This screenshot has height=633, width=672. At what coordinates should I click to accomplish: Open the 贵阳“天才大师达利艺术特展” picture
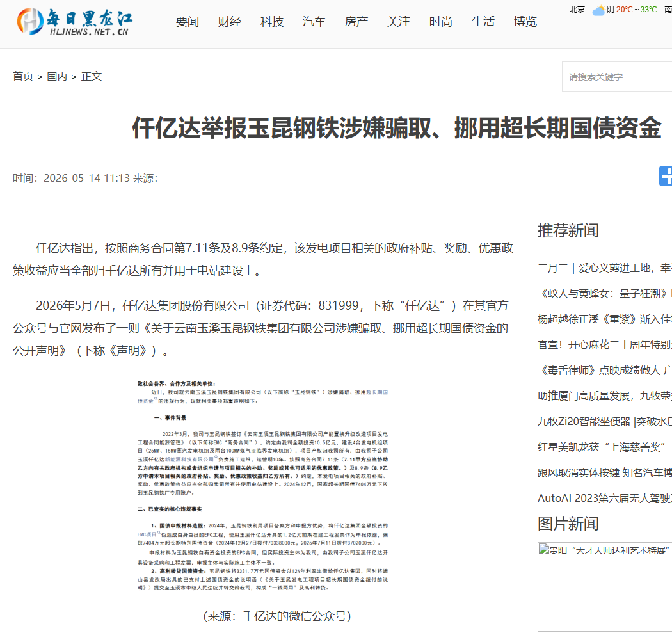(605, 587)
